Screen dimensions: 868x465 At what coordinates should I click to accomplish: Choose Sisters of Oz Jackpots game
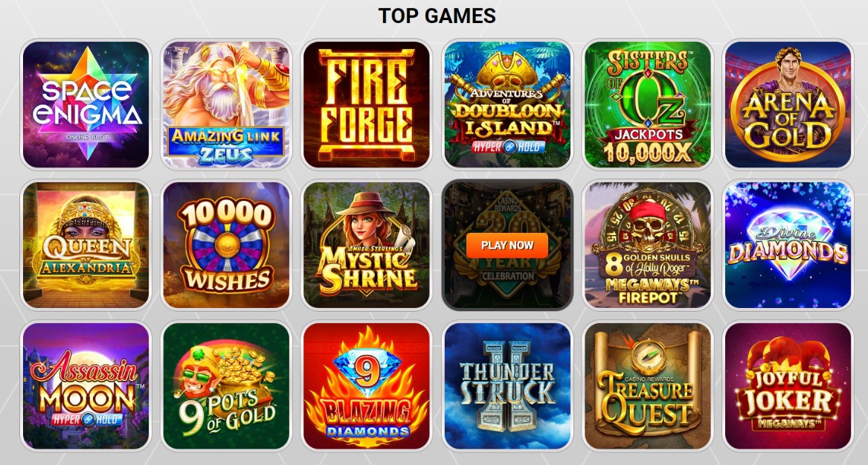[648, 104]
